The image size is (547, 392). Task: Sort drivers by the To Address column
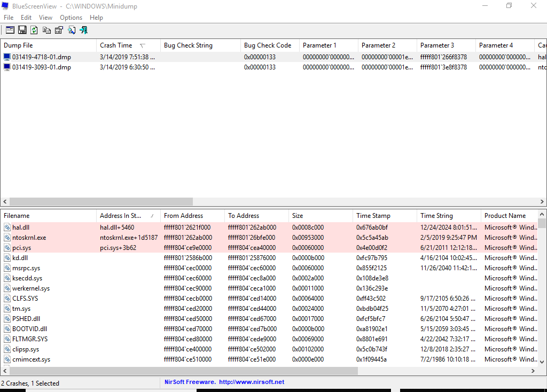tap(256, 216)
